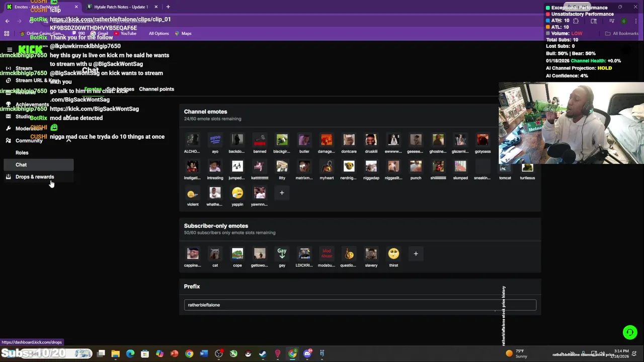Open the browser apps grid icon
This screenshot has height=362, width=644.
click(x=7, y=33)
